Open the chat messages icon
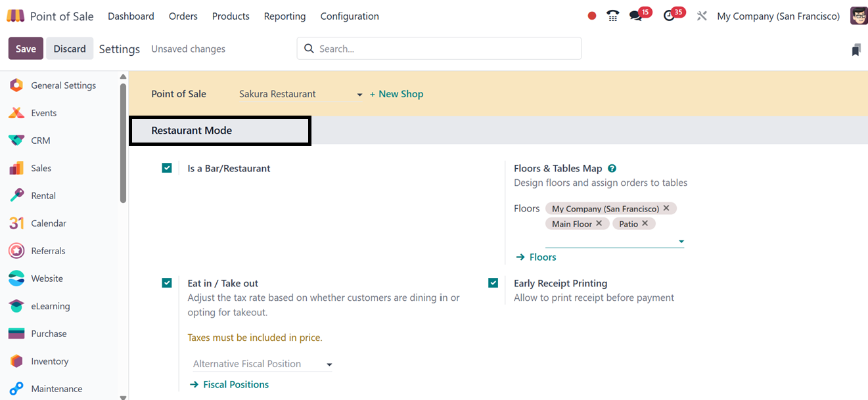 pos(635,16)
